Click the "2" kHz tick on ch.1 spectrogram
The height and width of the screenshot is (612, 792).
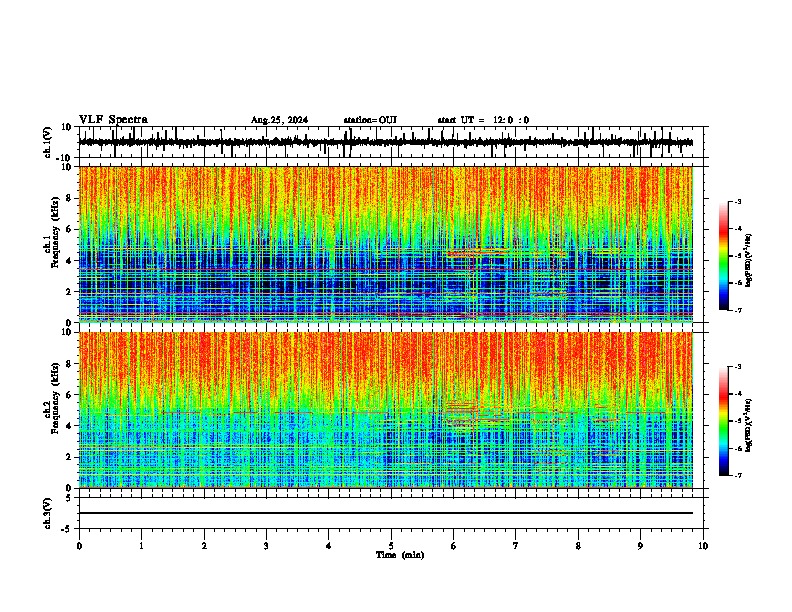[70, 291]
